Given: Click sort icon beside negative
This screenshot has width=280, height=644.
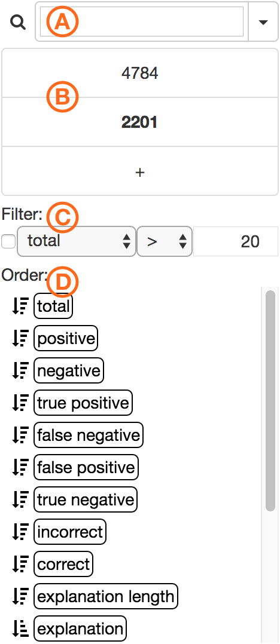Looking at the screenshot, I should (20, 370).
